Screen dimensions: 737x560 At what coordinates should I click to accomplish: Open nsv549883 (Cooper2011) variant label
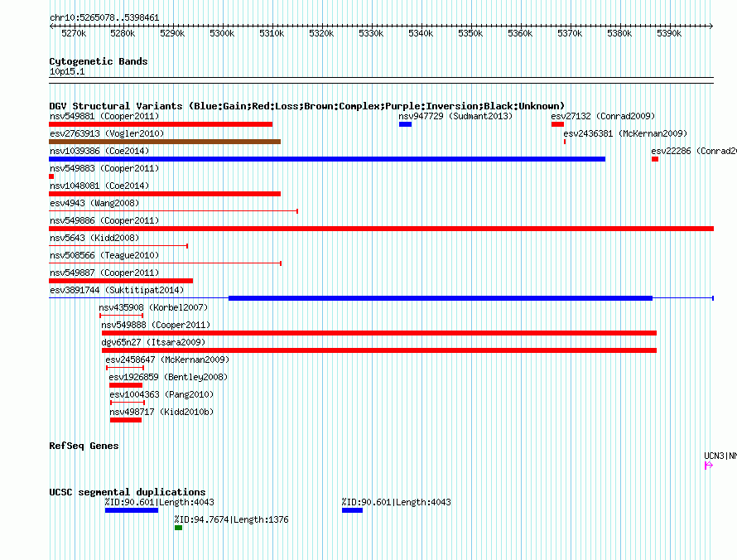[104, 168]
